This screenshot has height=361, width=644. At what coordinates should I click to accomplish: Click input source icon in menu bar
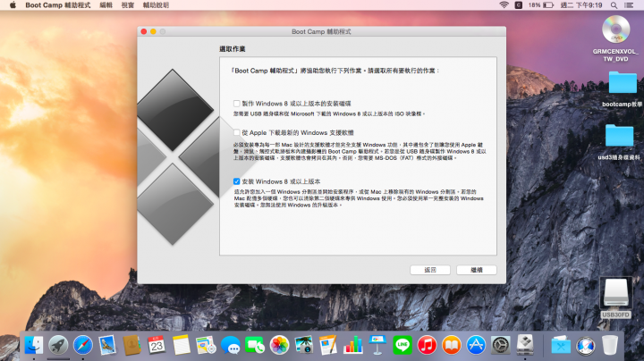[x=519, y=5]
